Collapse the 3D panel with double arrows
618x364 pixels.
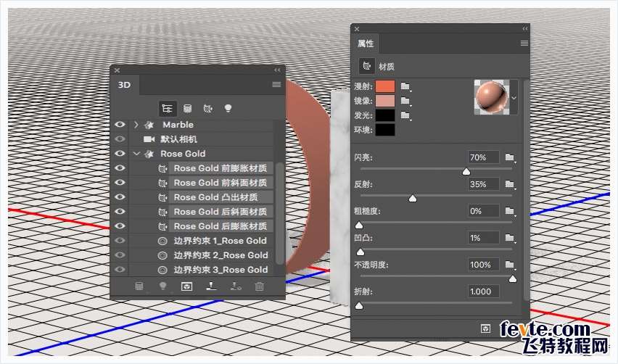tap(278, 70)
